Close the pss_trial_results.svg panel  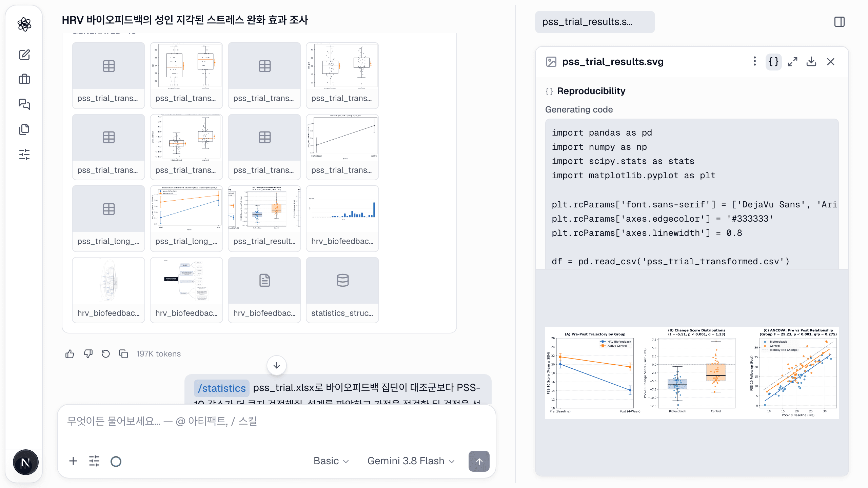tap(831, 62)
